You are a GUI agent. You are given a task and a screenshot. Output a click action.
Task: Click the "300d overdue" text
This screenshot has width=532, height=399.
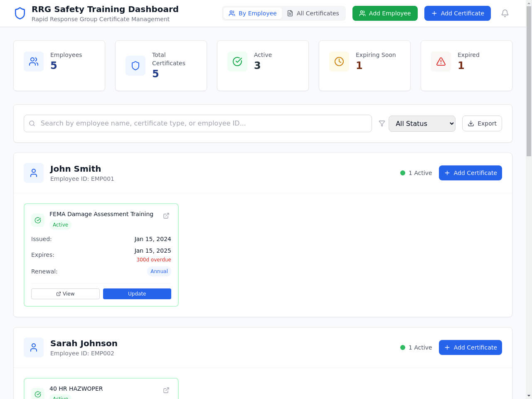[x=154, y=260]
